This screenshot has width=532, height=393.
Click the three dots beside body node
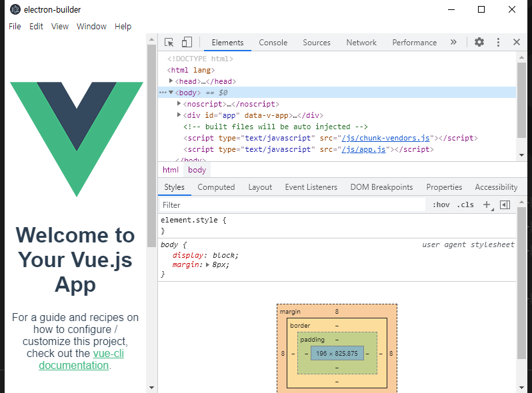pos(163,93)
